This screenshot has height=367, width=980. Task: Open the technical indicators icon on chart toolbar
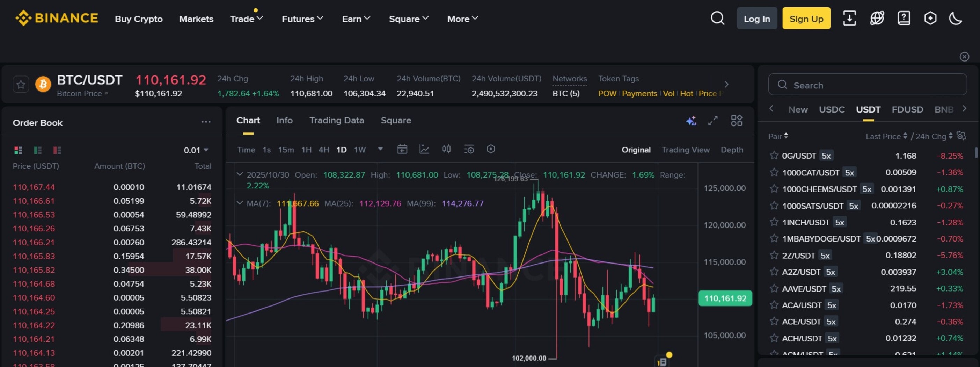(x=425, y=149)
